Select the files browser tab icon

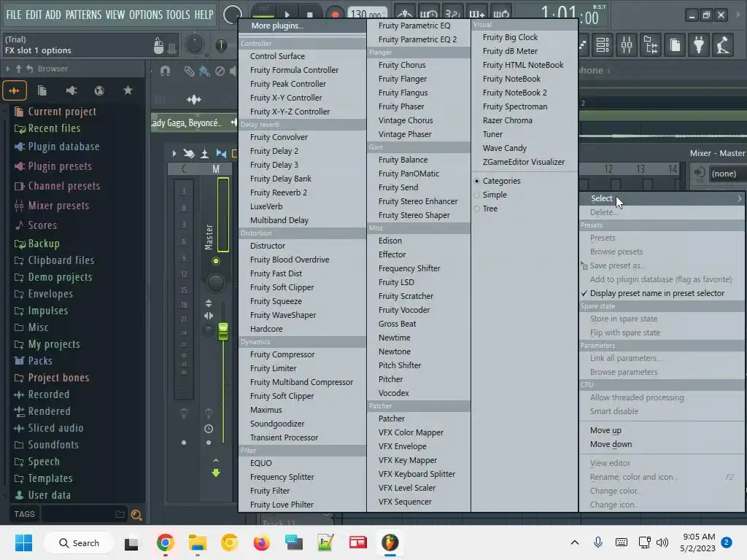pyautogui.click(x=42, y=90)
